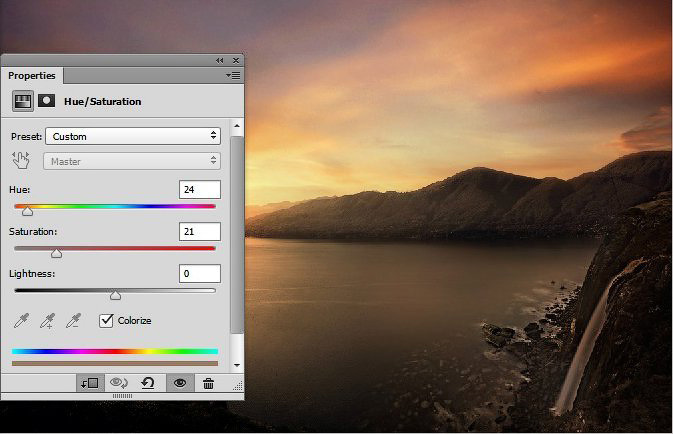Click the Preset: label

click(x=27, y=137)
